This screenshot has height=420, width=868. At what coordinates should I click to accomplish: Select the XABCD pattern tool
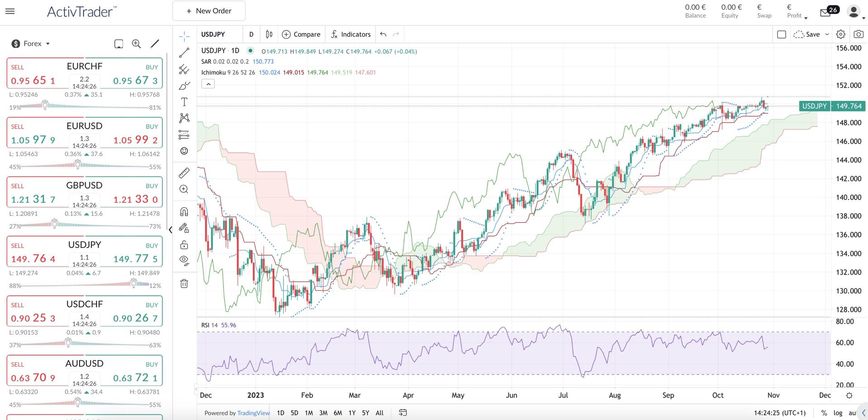(x=184, y=118)
